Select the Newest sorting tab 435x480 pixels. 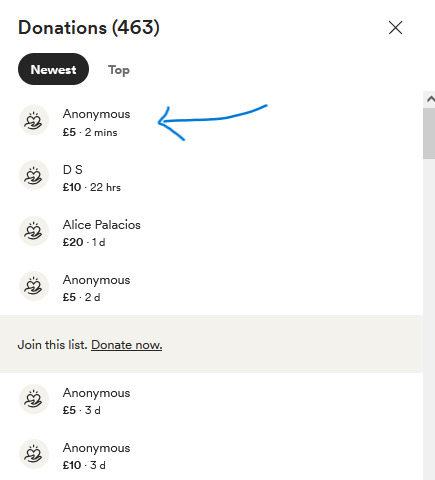click(53, 69)
